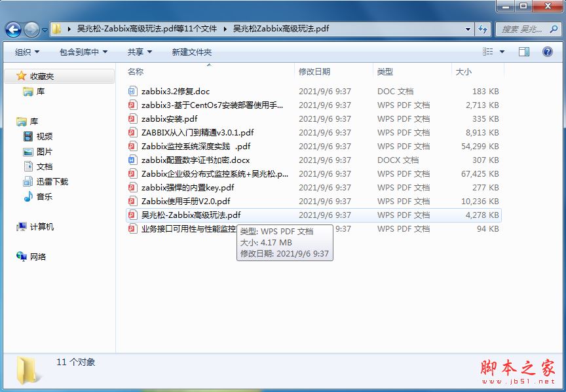The width and height of the screenshot is (566, 392).
Task: Click the DOCX icon of zabbix配置数字证书加密.docx
Action: pos(132,160)
